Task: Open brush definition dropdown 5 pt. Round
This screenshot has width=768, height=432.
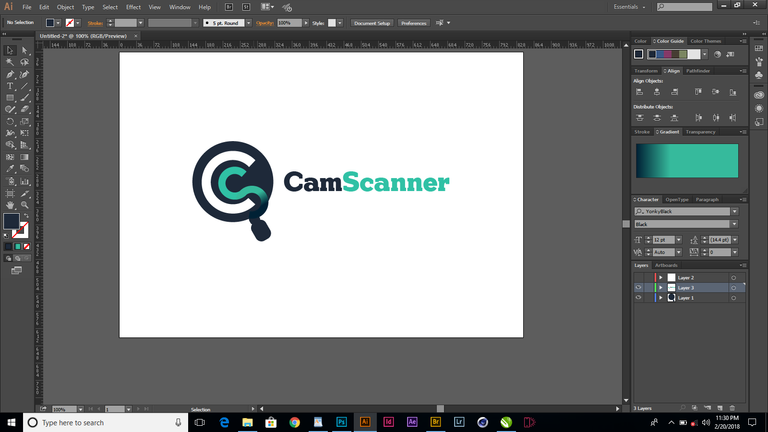Action: 249,23
